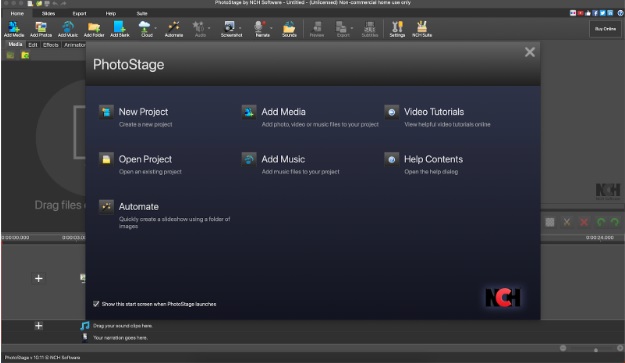Click the Cloud toolbar icon
Image resolution: width=625 pixels, height=363 pixels.
pos(145,29)
